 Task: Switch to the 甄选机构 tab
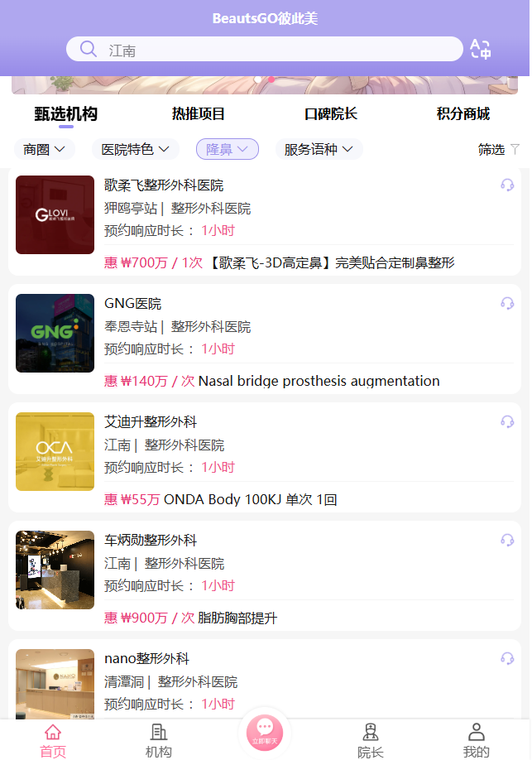66,114
